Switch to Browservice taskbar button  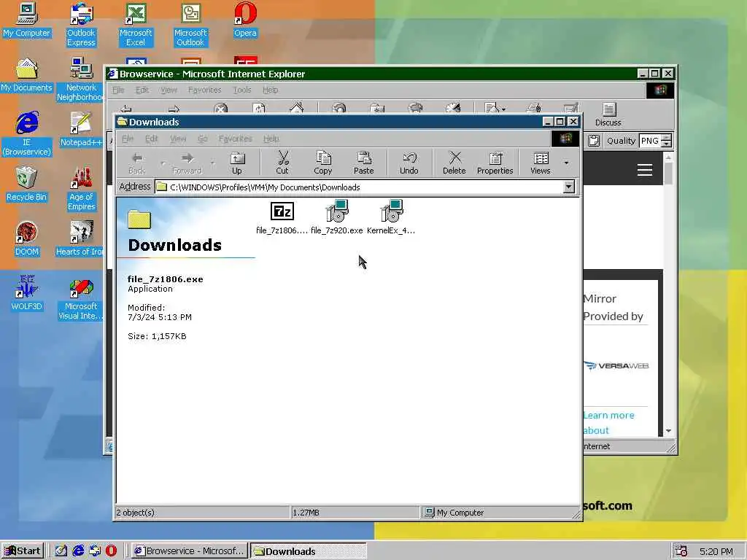(x=190, y=551)
